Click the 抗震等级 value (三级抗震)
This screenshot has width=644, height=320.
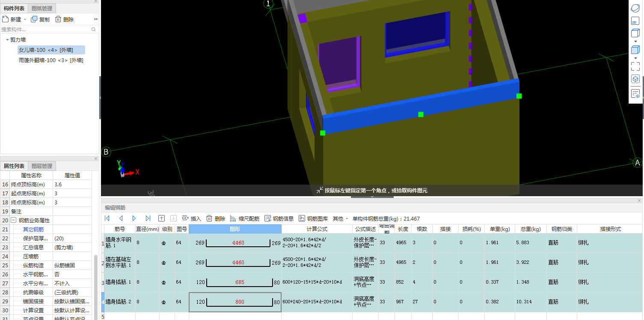[72, 292]
